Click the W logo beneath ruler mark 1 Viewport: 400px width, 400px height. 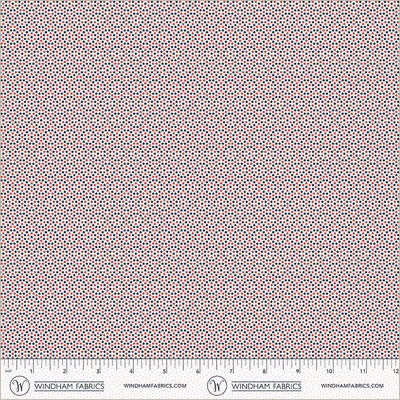[19, 386]
